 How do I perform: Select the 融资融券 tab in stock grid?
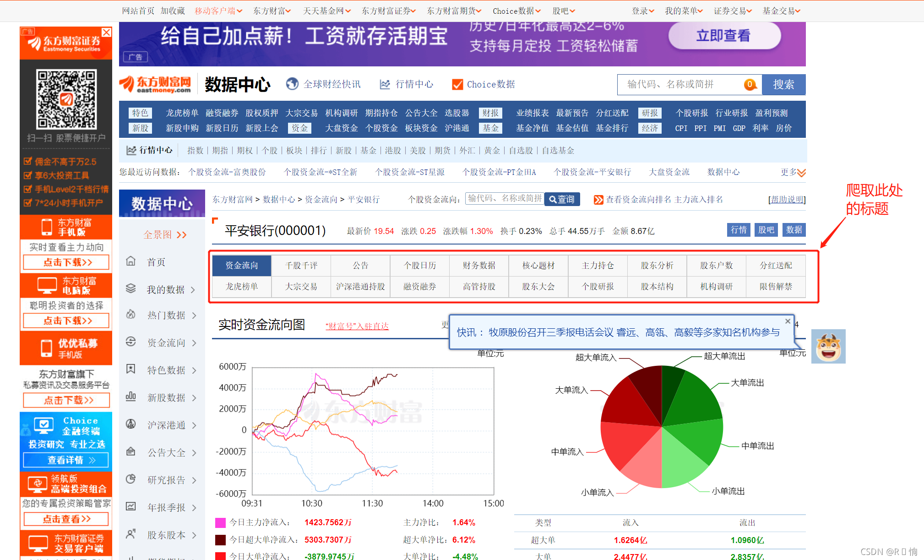click(x=419, y=287)
